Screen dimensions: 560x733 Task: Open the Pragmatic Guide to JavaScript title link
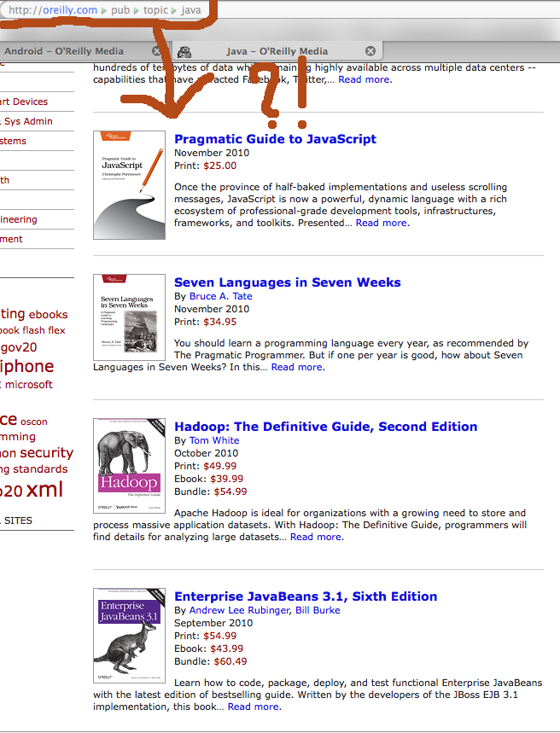(275, 139)
